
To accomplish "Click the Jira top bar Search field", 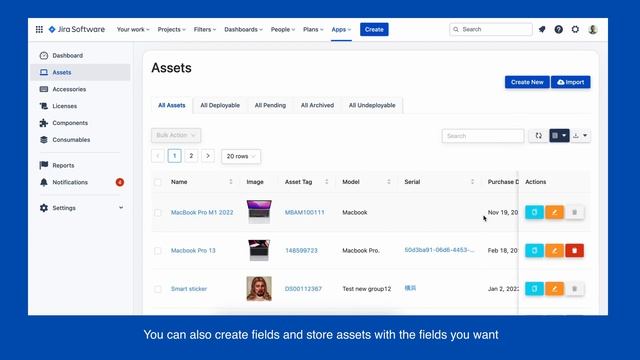I will (x=491, y=29).
